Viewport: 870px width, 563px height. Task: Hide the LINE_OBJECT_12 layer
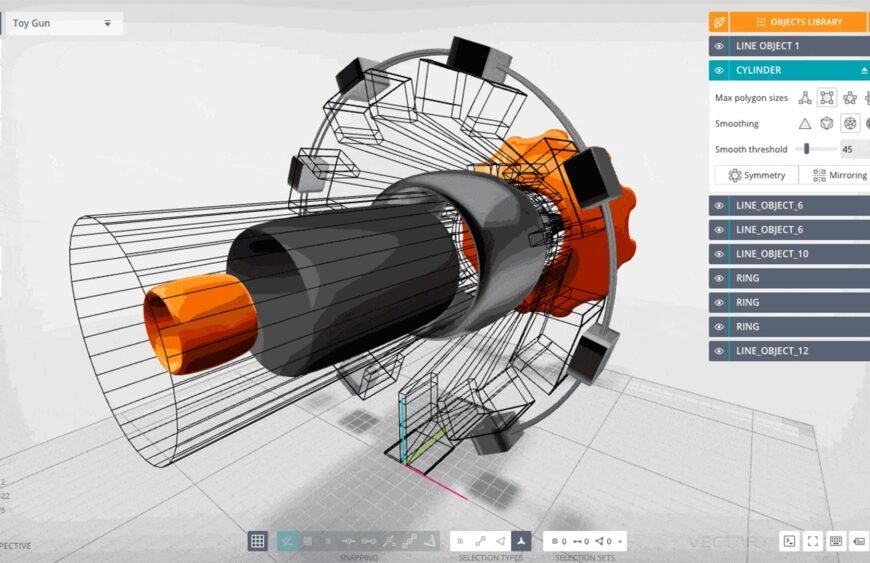click(x=719, y=351)
